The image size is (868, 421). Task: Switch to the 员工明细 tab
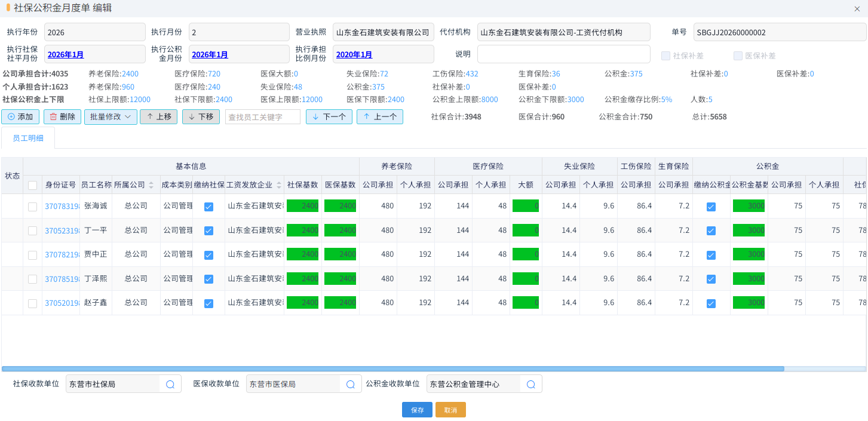pyautogui.click(x=28, y=138)
